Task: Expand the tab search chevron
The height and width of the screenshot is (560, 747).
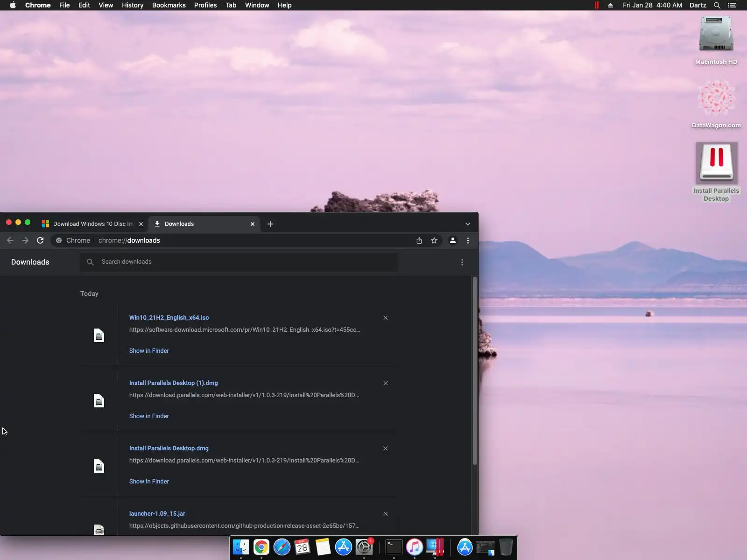Action: [467, 224]
